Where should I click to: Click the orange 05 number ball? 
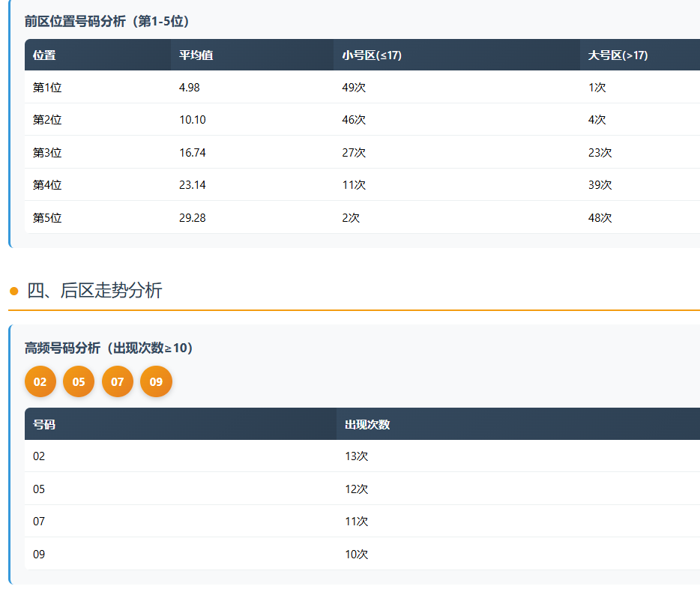[79, 382]
